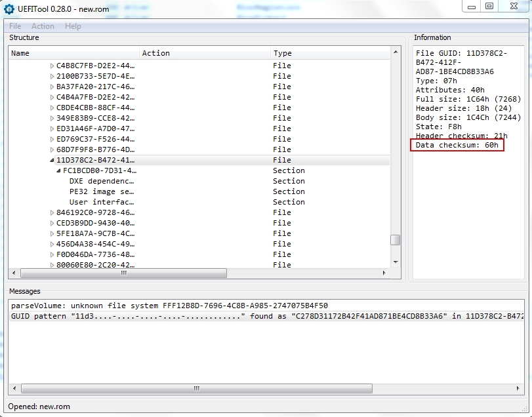This screenshot has height=417, width=532.
Task: Expand the C4B4A7FB-D2E2-42 file node
Action: point(52,97)
